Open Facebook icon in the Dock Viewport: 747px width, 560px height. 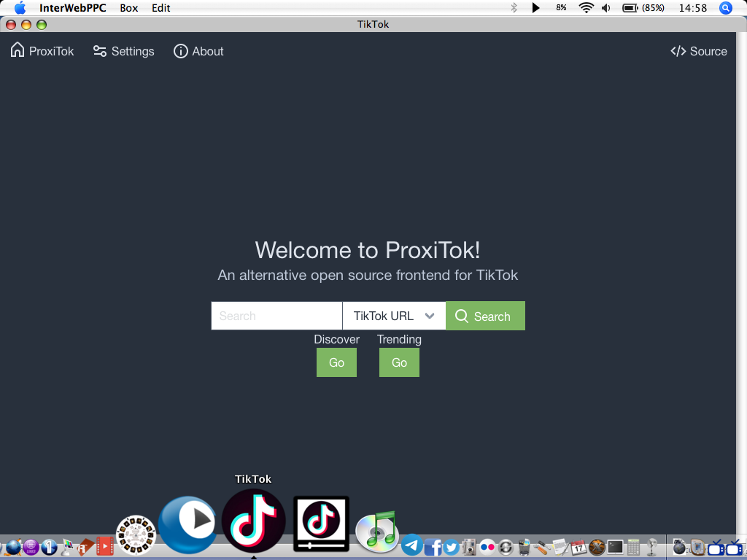[433, 547]
